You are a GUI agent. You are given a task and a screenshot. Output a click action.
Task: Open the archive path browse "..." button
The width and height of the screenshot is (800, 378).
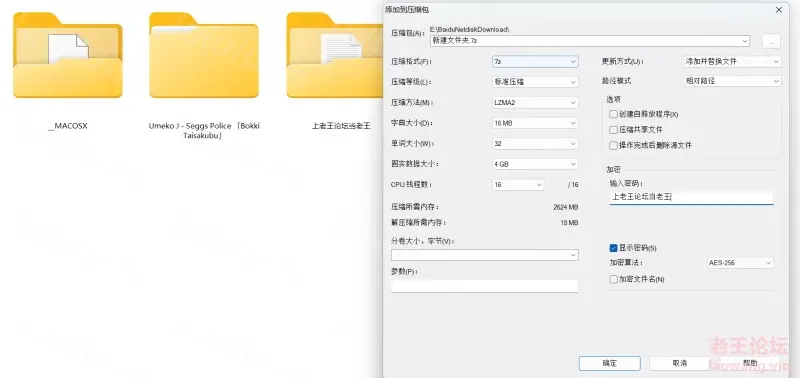(x=771, y=42)
